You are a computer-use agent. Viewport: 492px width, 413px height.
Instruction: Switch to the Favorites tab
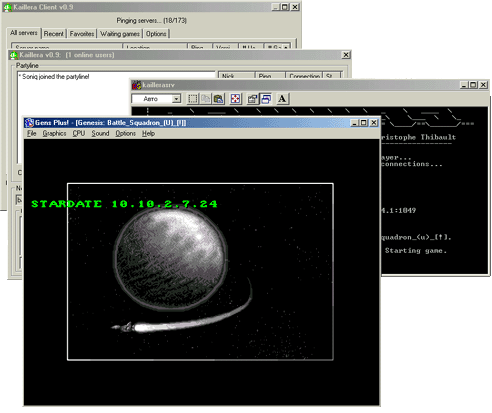pyautogui.click(x=82, y=34)
